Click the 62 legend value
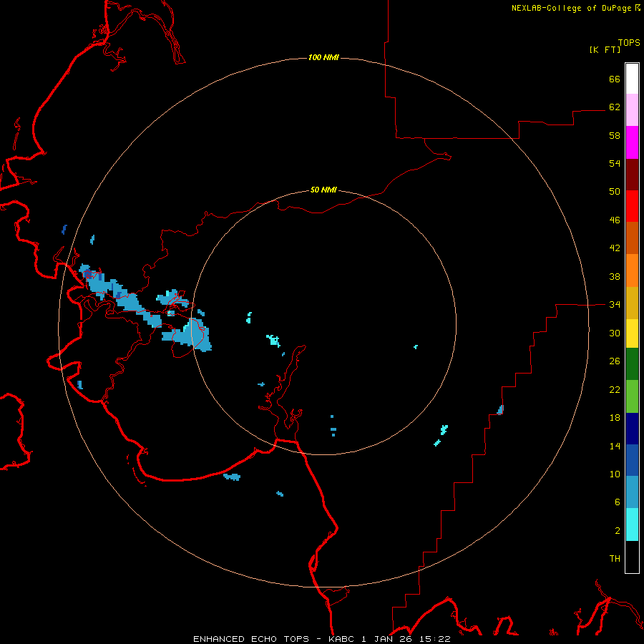644x644 pixels. (615, 107)
